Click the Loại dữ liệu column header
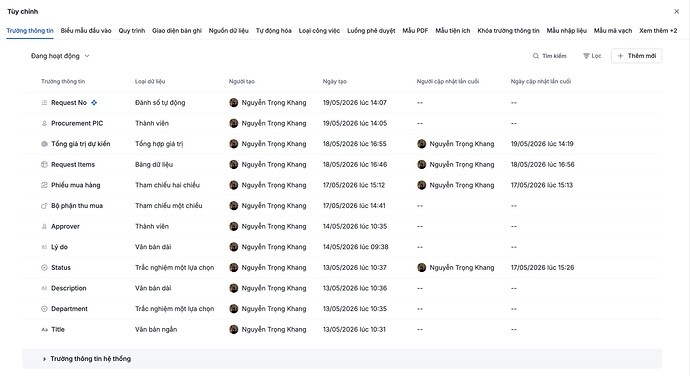 150,81
